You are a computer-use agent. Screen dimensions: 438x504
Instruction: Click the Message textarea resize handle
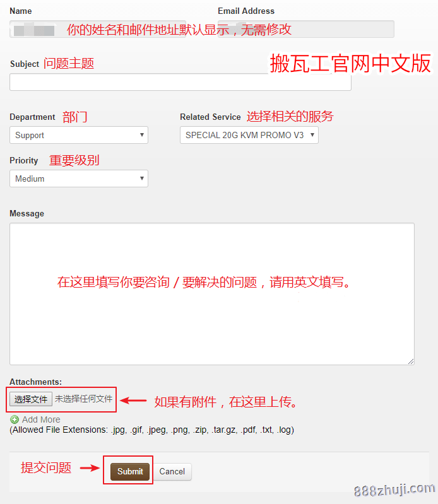point(411,361)
